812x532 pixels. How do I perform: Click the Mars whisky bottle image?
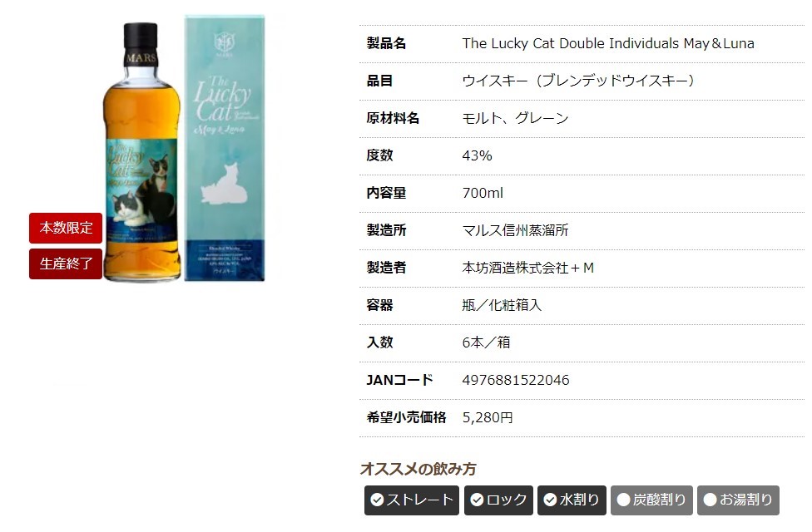141,152
